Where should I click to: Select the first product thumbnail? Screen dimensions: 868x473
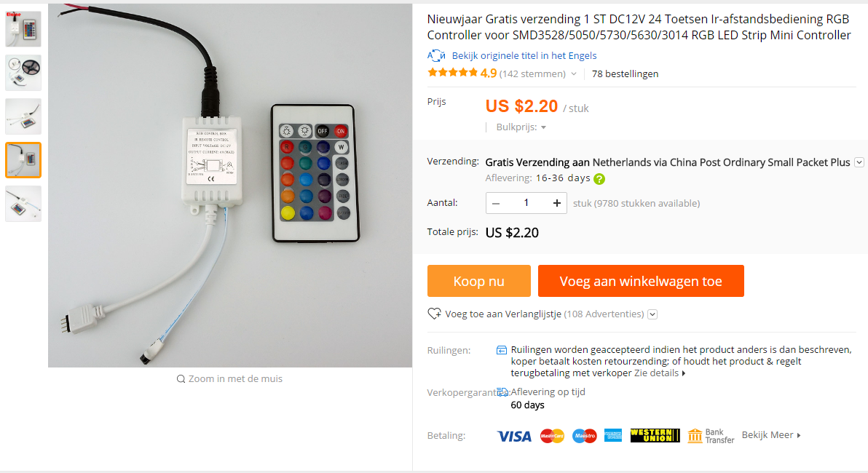(23, 29)
